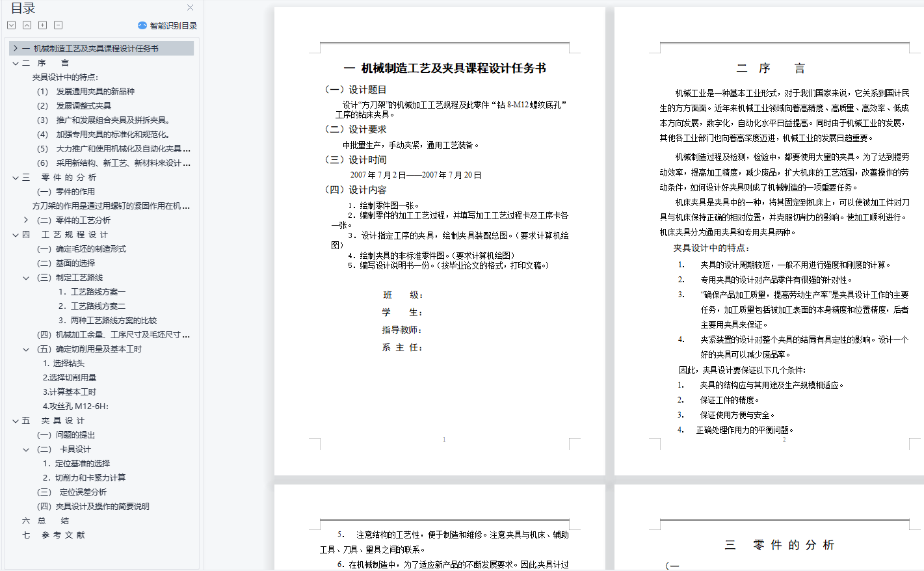The width and height of the screenshot is (924, 571).
Task: Click the blue smart-recognition robot icon
Action: (x=142, y=25)
